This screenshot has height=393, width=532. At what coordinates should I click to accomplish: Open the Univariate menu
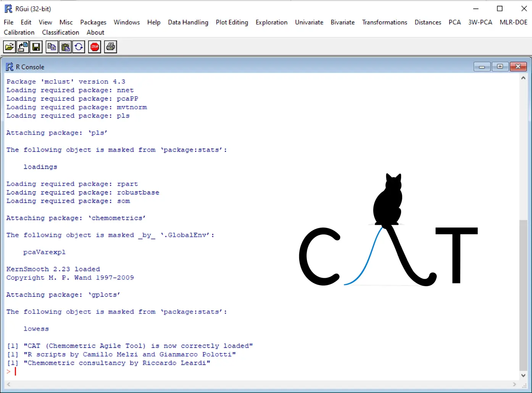tap(309, 22)
